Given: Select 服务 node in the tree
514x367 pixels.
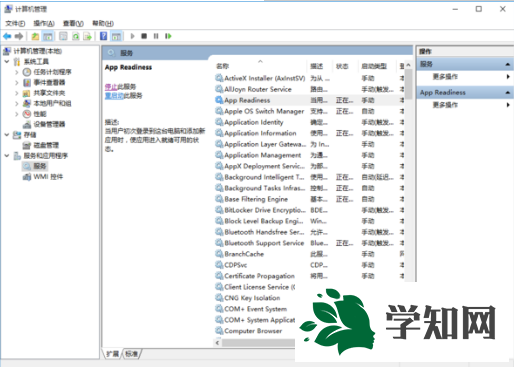Looking at the screenshot, I should click(40, 166).
